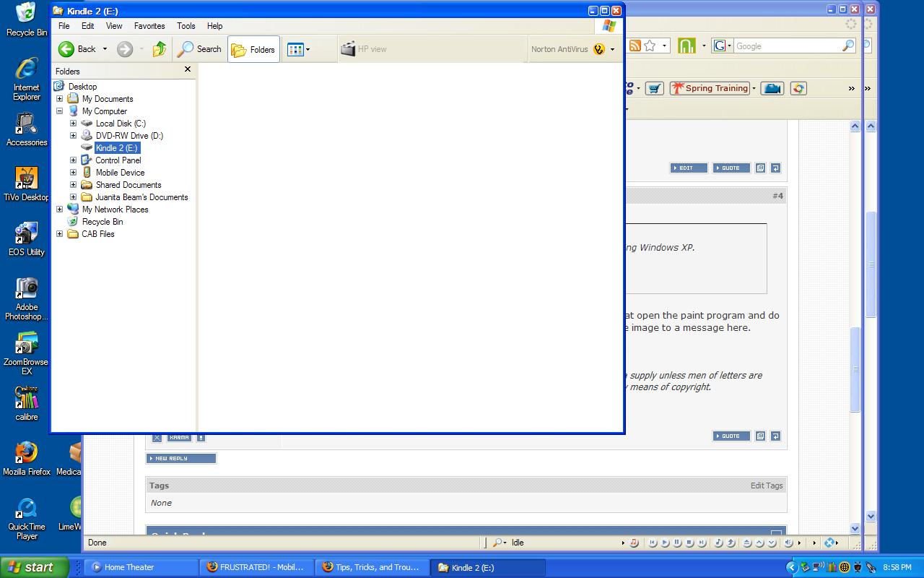Click the green Back arrow button
This screenshot has height=578, width=924.
tap(66, 49)
